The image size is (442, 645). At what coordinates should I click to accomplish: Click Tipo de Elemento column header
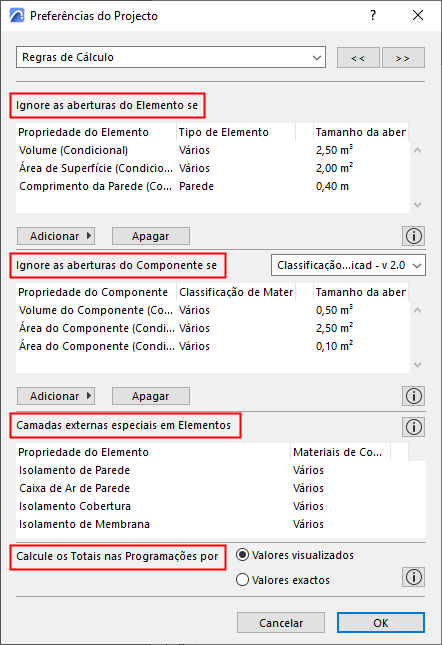tap(236, 132)
